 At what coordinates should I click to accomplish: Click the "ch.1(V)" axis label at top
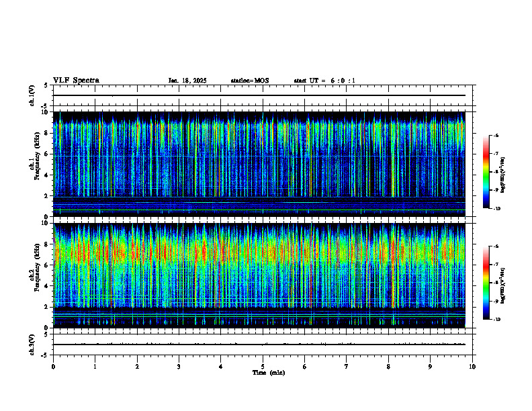pyautogui.click(x=32, y=95)
